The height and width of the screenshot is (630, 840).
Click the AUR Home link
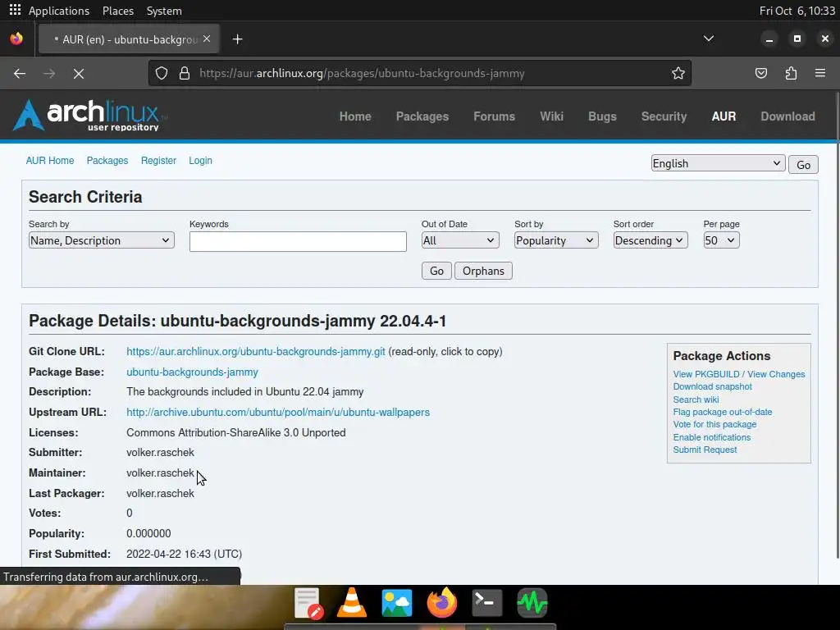coord(50,160)
